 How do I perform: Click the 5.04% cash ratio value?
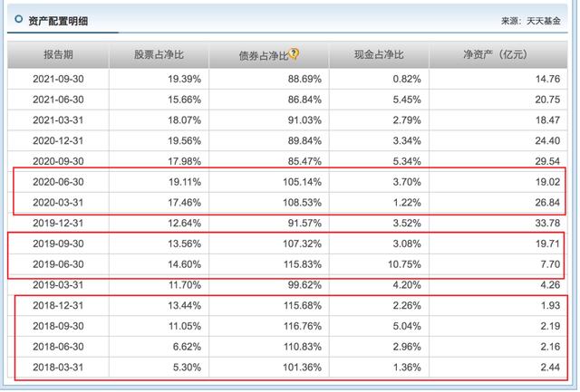407,326
